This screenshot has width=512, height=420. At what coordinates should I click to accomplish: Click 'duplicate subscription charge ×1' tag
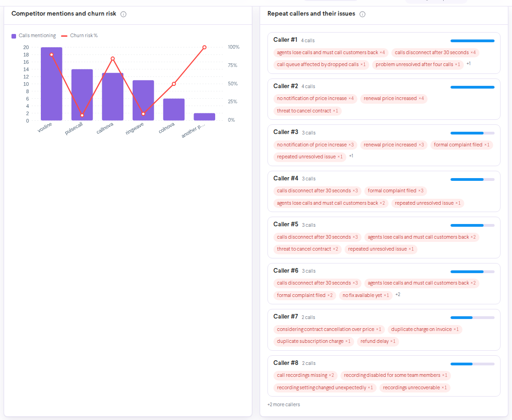pyautogui.click(x=313, y=342)
